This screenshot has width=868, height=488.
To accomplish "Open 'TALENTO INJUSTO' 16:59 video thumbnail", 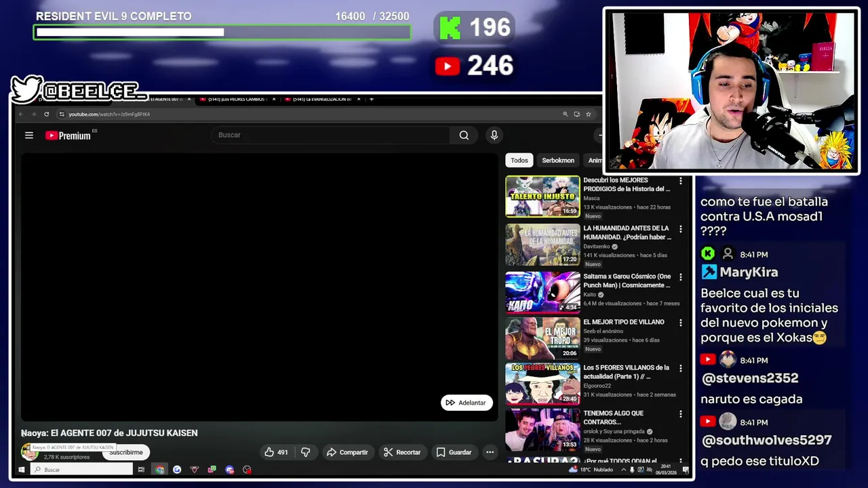I will (x=542, y=197).
